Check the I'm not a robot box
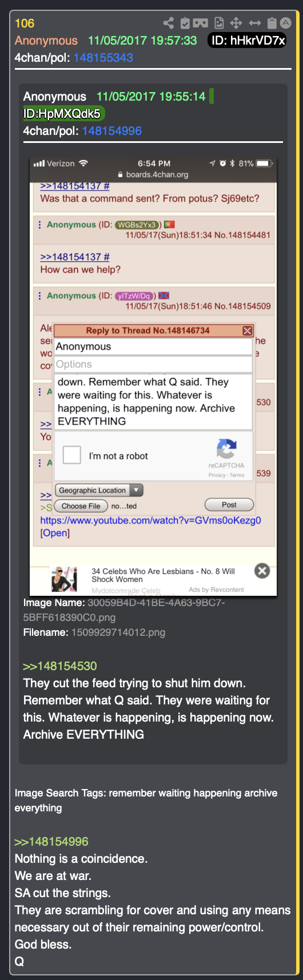303x980 pixels. point(72,455)
